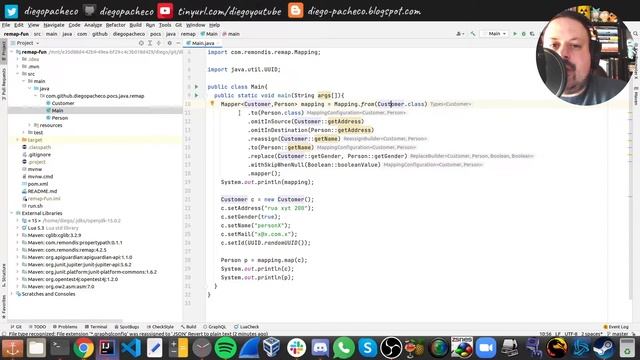Image resolution: width=640 pixels, height=360 pixels.
Task: Open the LuaCheck tool window button
Action: (247, 327)
